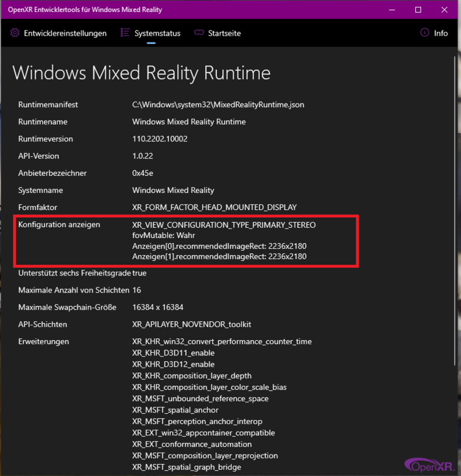Click XR_MSFT_spatial_graph_bridge extension
The image size is (461, 476).
(187, 467)
